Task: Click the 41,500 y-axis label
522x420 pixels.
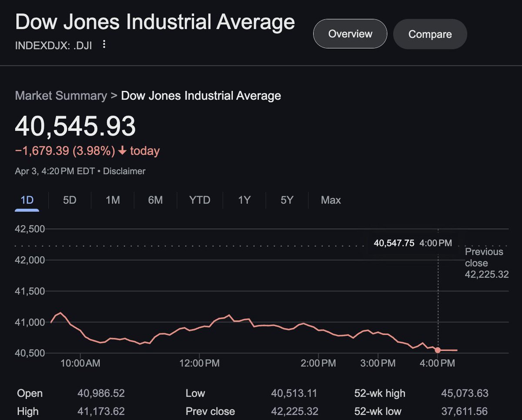Action: click(x=30, y=291)
